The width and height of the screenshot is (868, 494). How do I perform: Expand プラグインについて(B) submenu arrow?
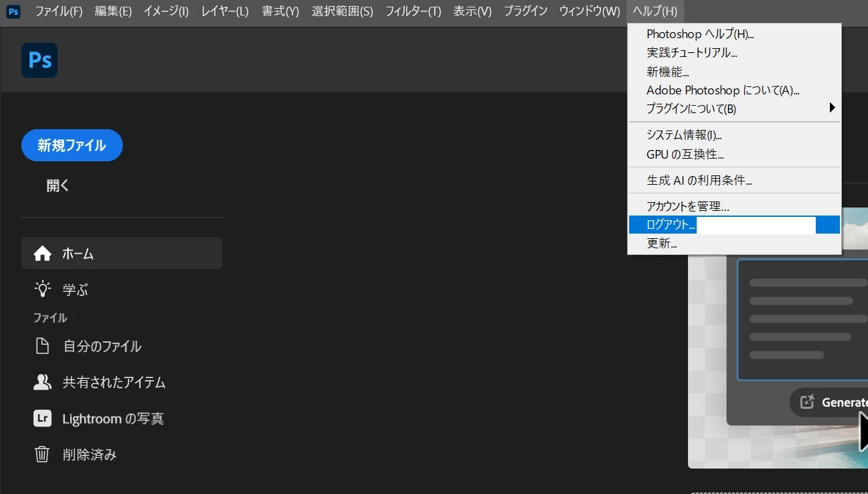[833, 108]
